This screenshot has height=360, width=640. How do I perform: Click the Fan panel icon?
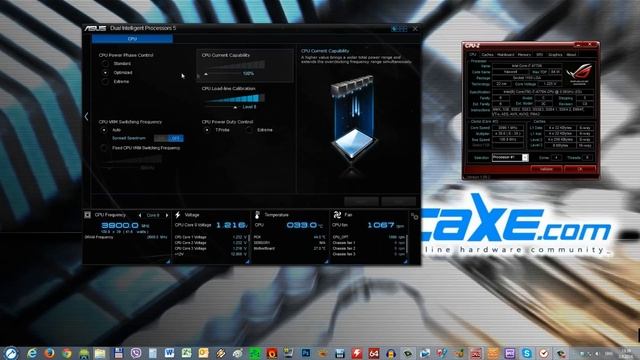[x=337, y=215]
